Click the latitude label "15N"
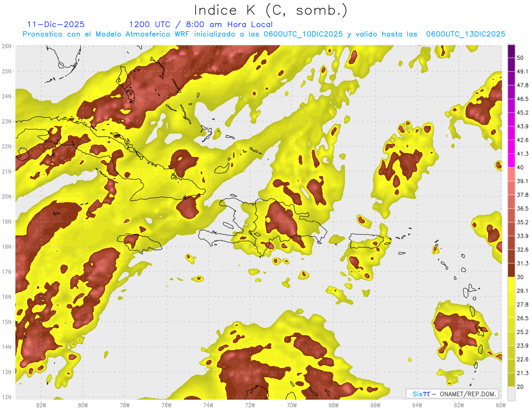532x411 pixels. [7, 321]
